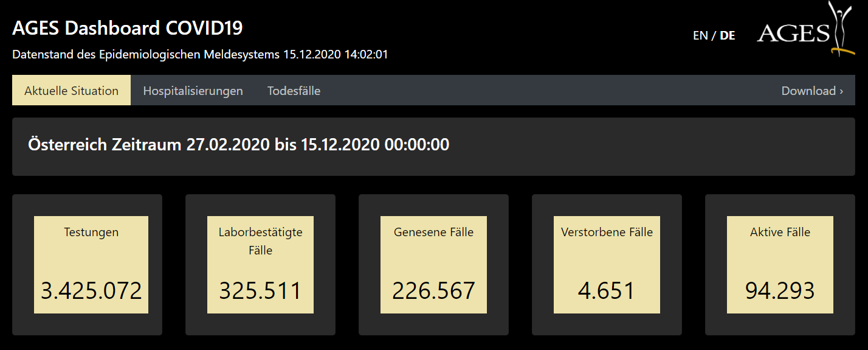Expand the Download menu

click(812, 91)
